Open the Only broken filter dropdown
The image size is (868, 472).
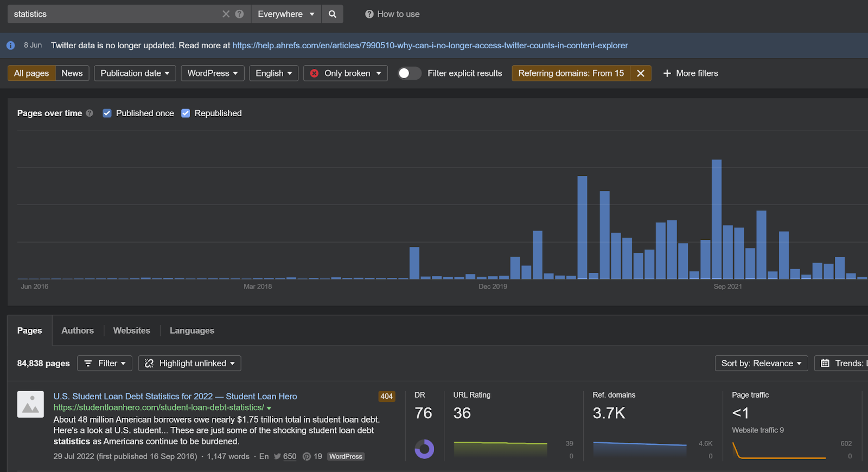click(346, 73)
